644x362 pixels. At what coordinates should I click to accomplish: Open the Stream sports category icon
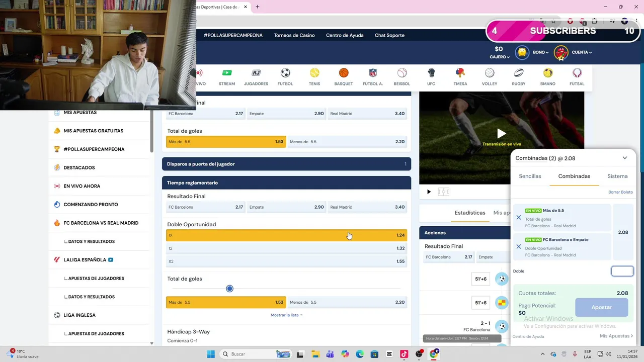pyautogui.click(x=227, y=73)
